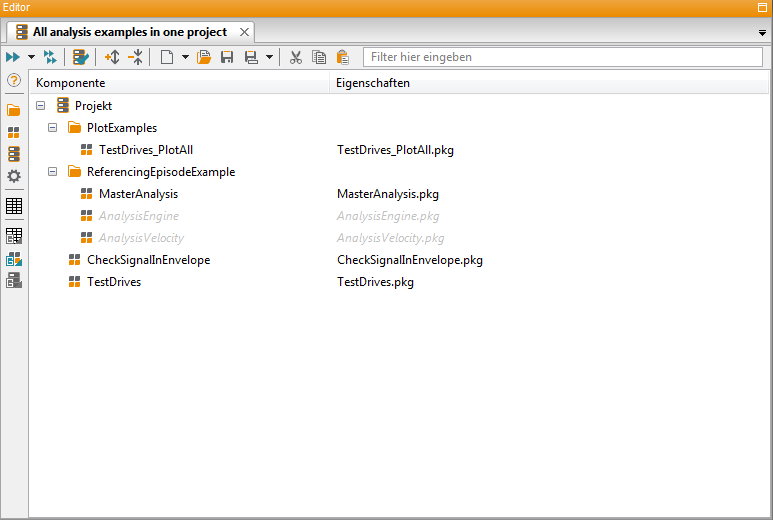Image resolution: width=773 pixels, height=520 pixels.
Task: Open the dropdown arrow beside the new file icon
Action: [185, 57]
